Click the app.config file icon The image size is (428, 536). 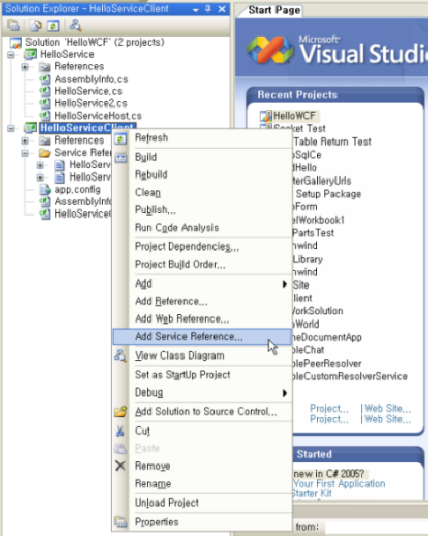coord(44,189)
